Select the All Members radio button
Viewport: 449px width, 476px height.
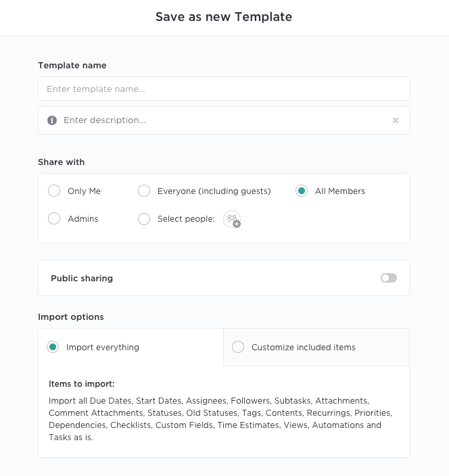pos(302,191)
